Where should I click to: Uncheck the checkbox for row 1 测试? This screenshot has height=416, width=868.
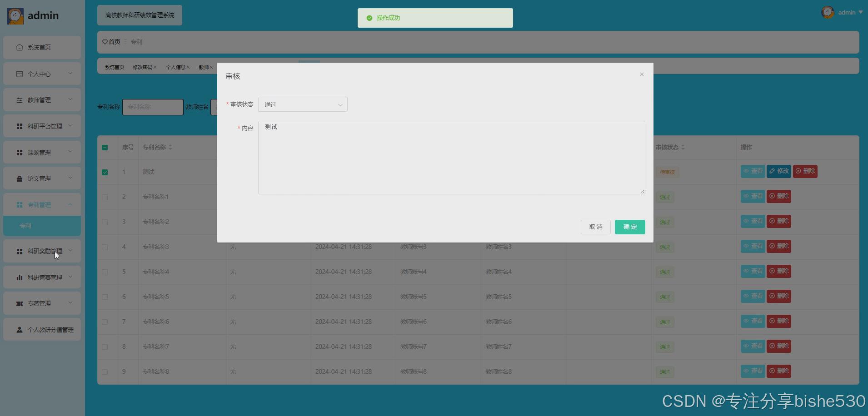point(105,172)
